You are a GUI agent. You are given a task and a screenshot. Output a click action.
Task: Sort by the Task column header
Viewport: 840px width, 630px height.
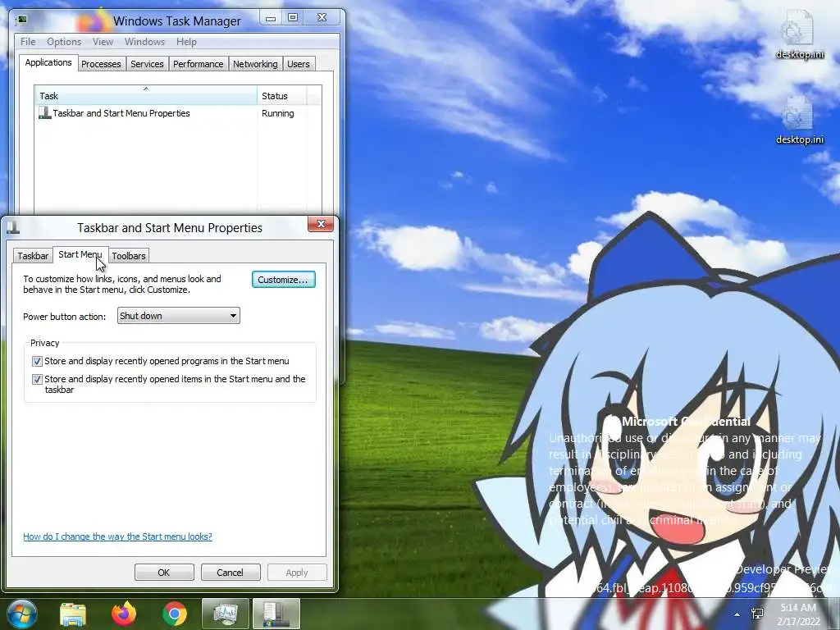[146, 96]
